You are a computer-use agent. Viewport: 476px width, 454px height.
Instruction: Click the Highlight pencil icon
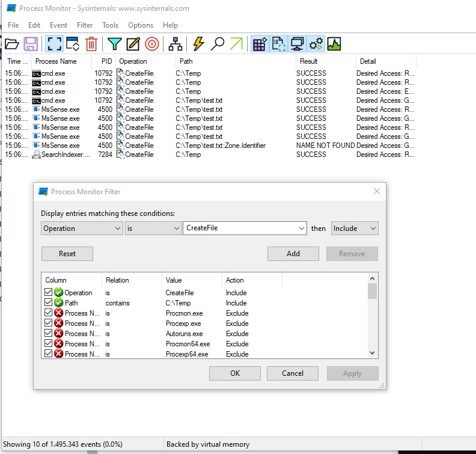click(x=133, y=44)
